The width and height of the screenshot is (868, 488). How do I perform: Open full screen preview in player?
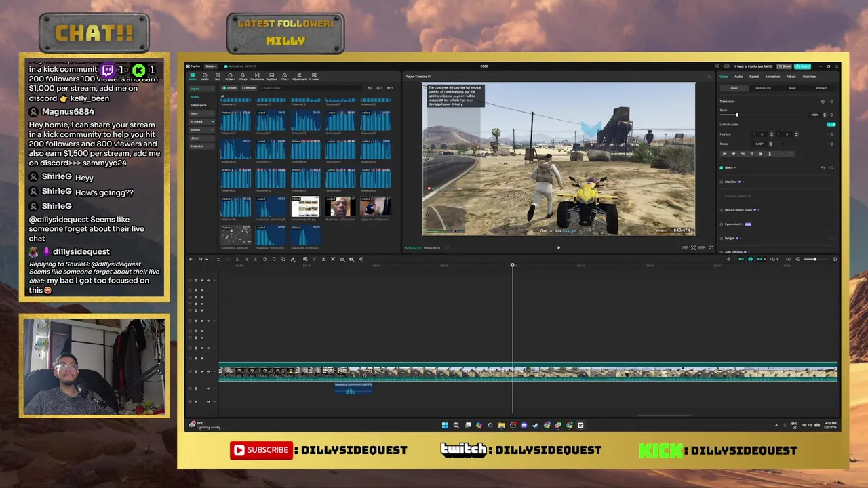coord(711,247)
